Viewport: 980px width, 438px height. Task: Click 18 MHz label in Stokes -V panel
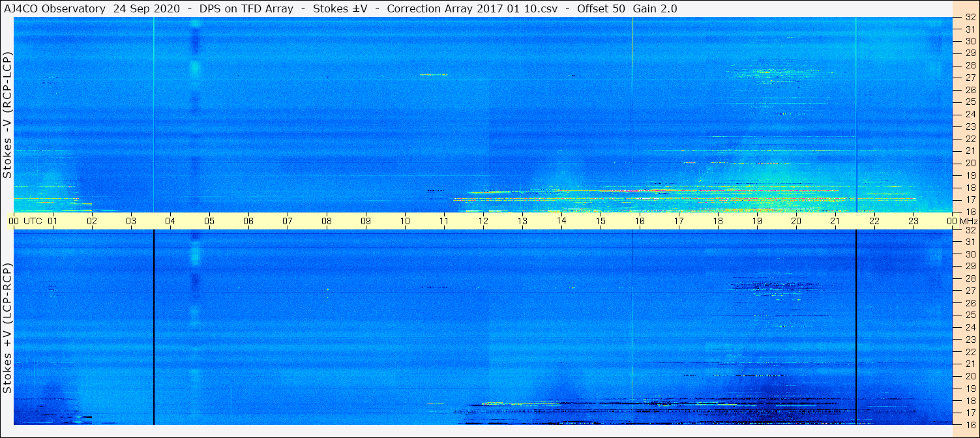(x=970, y=187)
